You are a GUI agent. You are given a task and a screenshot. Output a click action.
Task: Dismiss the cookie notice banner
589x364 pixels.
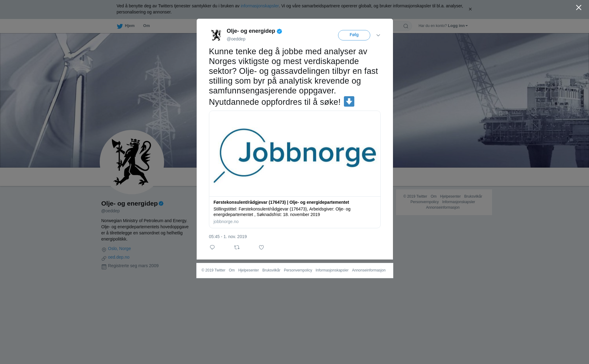coord(470,9)
